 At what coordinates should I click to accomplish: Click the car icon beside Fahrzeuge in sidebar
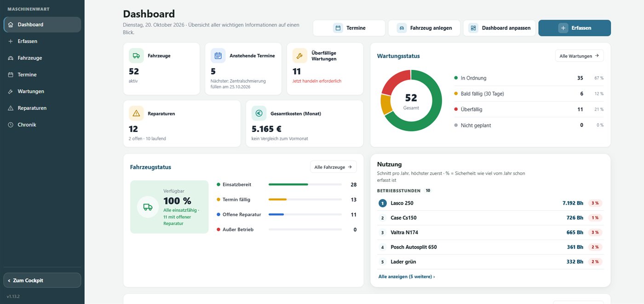coord(11,58)
